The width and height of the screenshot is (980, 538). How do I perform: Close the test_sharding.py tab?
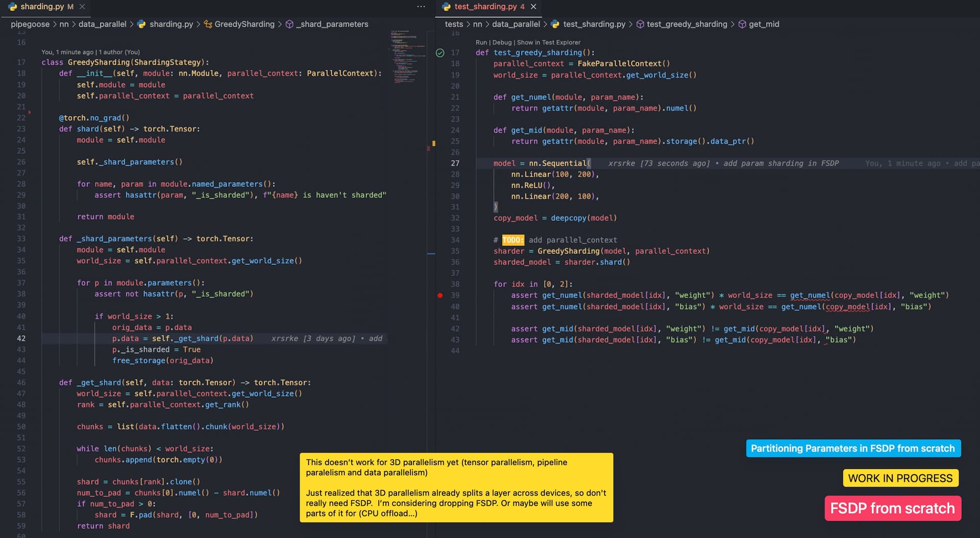533,7
